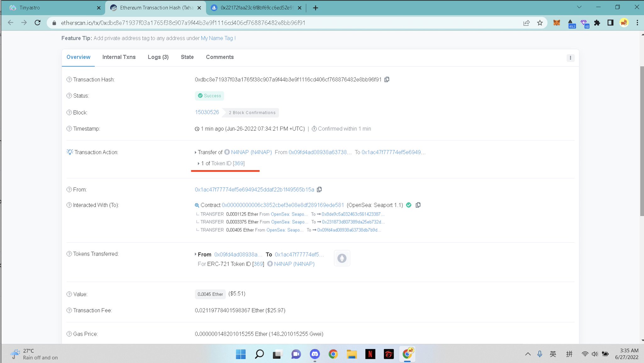Toggle the browser side panel icon
This screenshot has width=644, height=363.
click(x=610, y=23)
